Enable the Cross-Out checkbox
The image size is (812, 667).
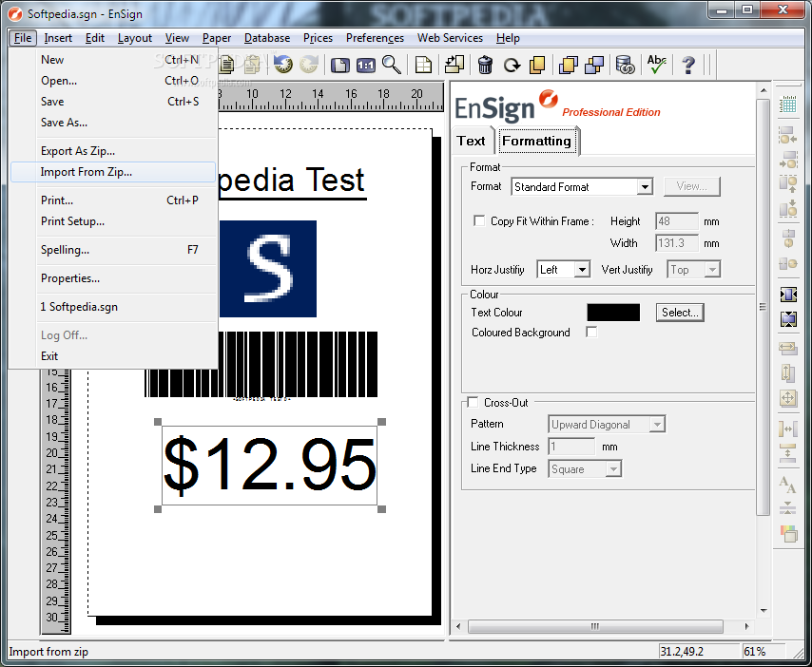tap(473, 402)
